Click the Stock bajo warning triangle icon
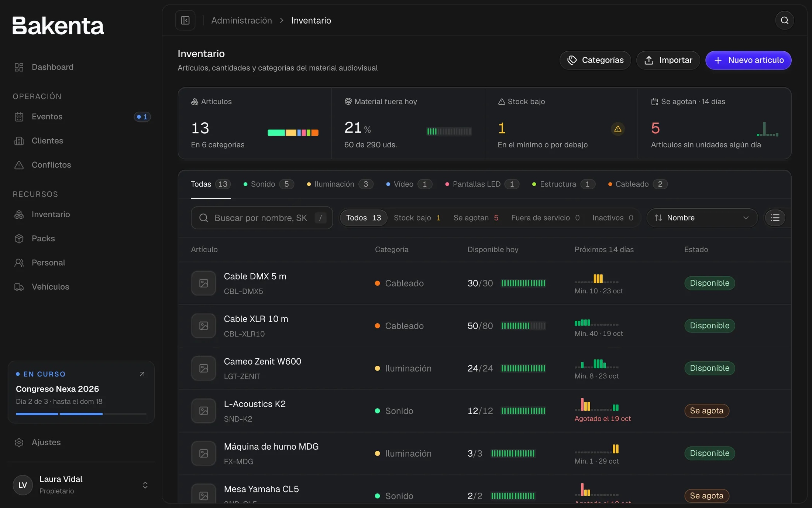The image size is (812, 508). (x=617, y=129)
